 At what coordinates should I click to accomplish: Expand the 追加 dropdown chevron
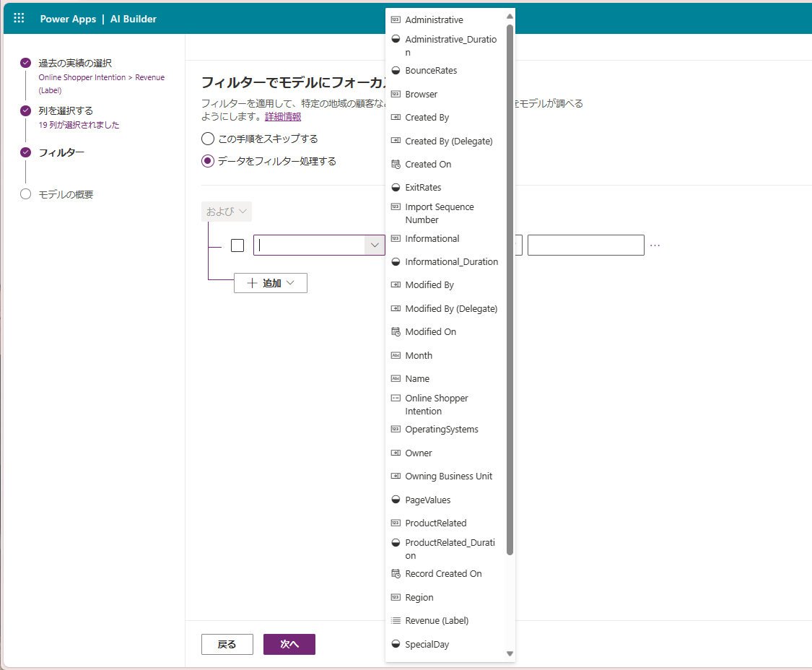click(x=291, y=283)
